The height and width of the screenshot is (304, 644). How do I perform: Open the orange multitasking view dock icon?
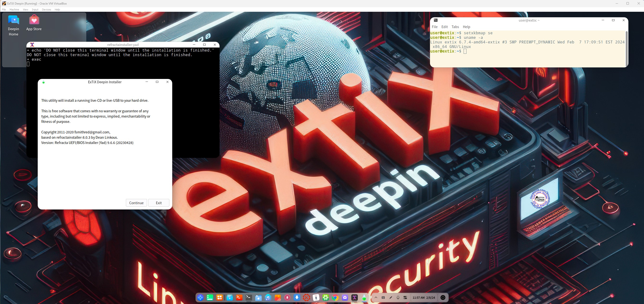pyautogui.click(x=220, y=298)
